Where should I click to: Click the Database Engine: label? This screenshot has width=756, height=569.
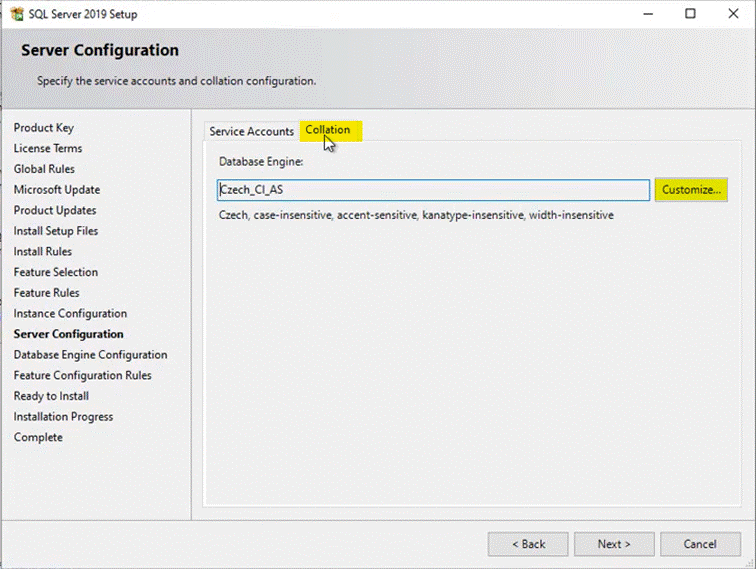click(x=261, y=162)
